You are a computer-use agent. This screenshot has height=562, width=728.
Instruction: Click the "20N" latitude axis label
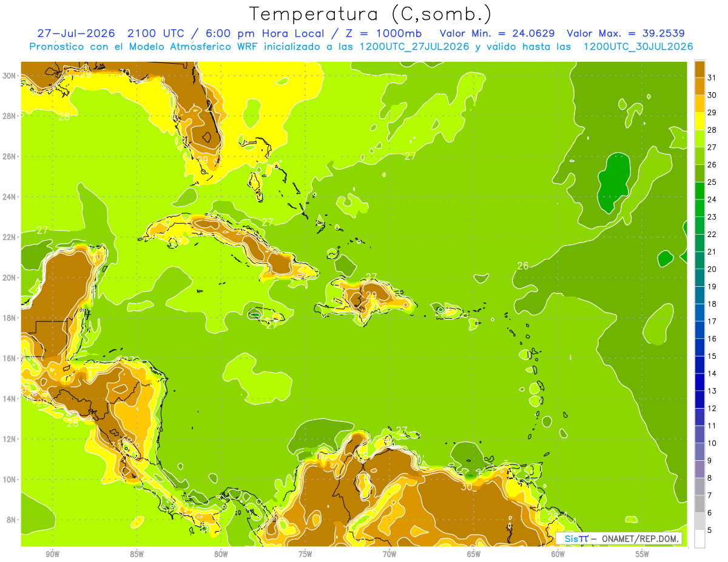point(10,278)
